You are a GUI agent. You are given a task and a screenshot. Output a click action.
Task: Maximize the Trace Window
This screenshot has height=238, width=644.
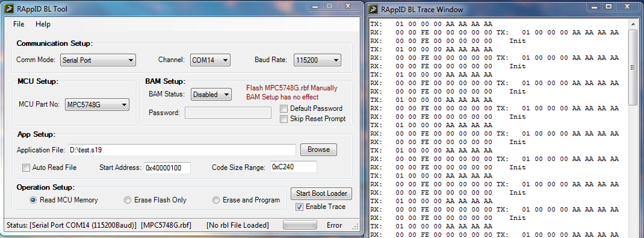point(609,6)
